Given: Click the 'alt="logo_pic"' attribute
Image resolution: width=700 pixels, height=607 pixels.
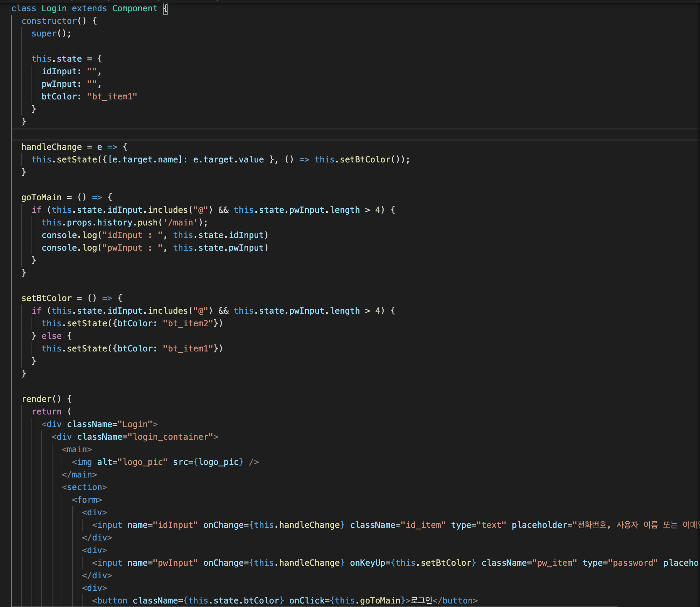Looking at the screenshot, I should [x=132, y=462].
